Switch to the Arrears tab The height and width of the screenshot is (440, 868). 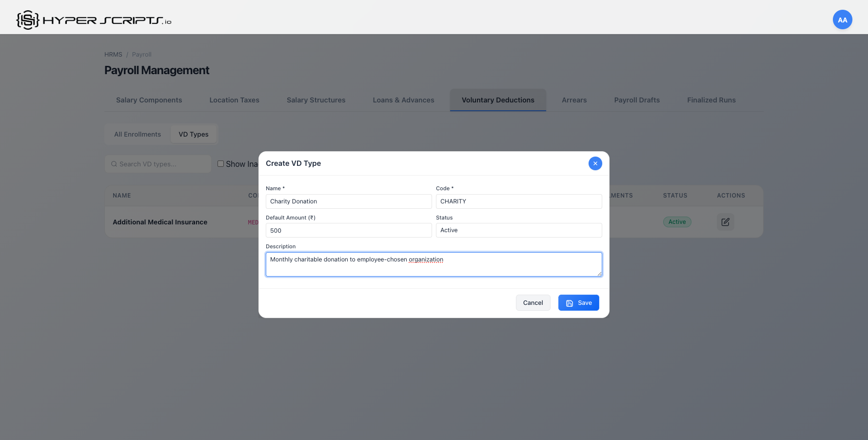(x=574, y=100)
